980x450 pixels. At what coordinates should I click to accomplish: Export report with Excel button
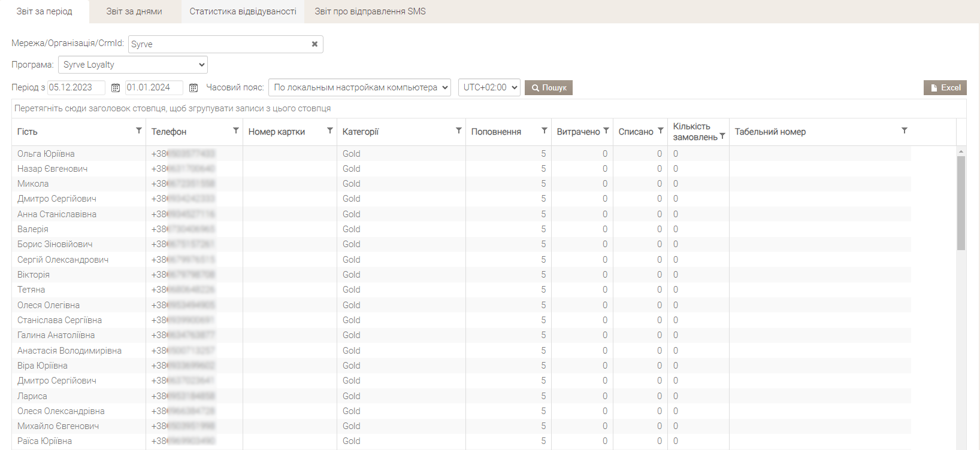pyautogui.click(x=945, y=88)
